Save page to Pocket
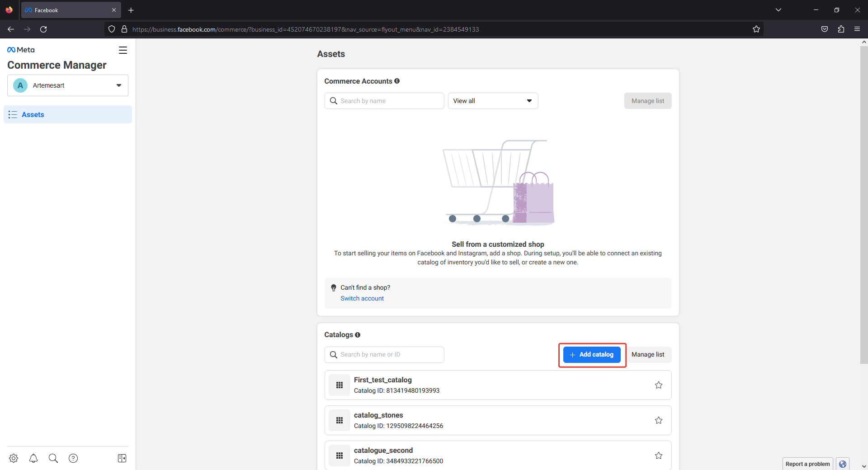868x470 pixels. click(825, 29)
